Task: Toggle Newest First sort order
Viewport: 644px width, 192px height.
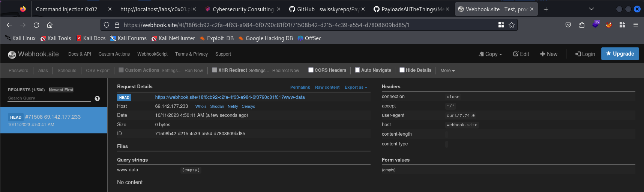Action: (x=61, y=90)
